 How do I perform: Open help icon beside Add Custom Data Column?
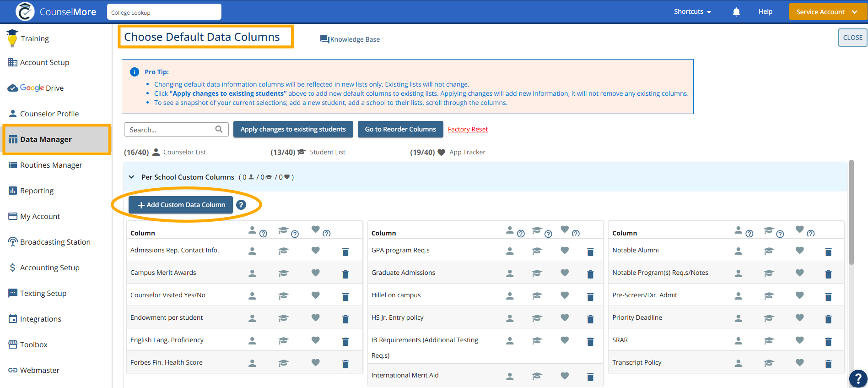[241, 205]
